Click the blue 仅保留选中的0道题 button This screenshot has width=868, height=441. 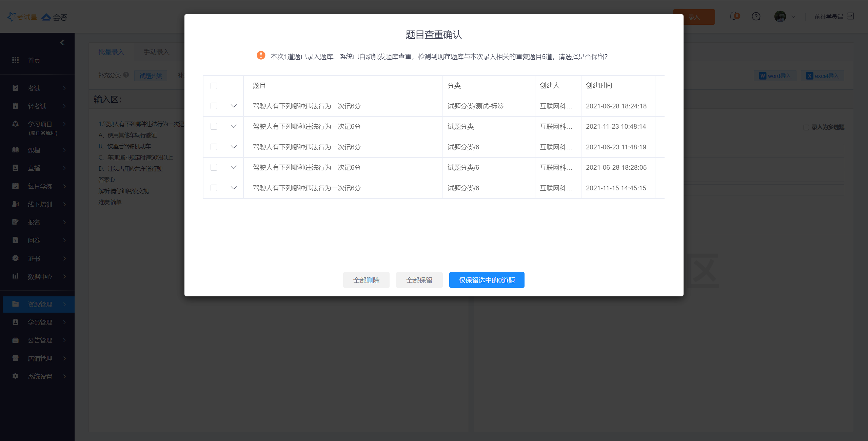point(487,280)
